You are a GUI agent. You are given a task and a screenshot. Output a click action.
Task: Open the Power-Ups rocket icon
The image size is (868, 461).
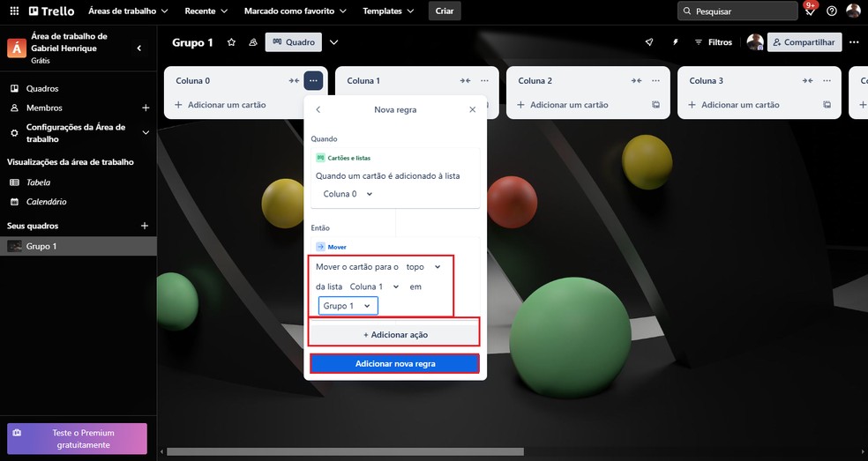(649, 42)
